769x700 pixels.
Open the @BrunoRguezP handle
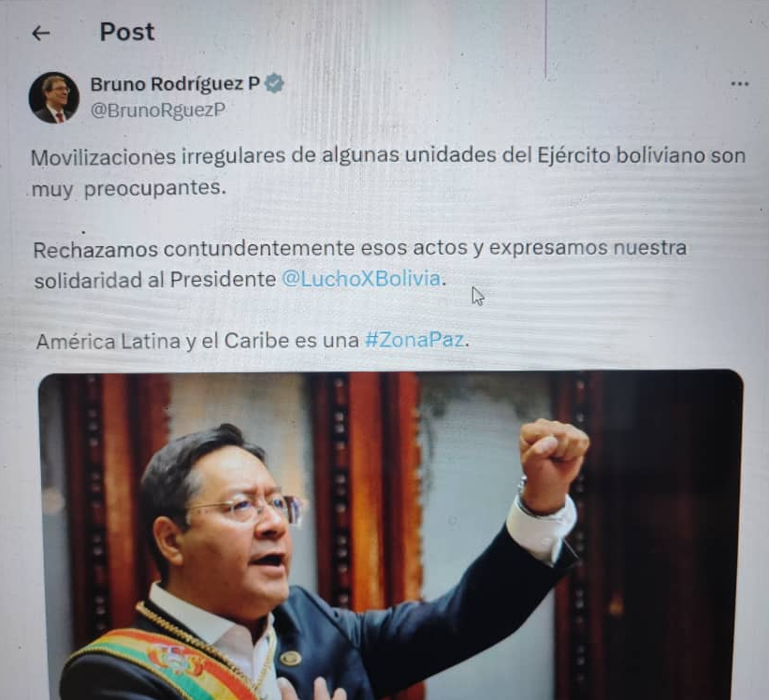(x=157, y=109)
